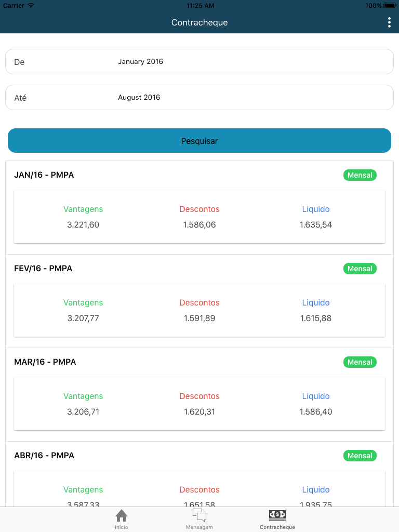Image resolution: width=399 pixels, height=532 pixels.
Task: Open the De date picker field
Action: tap(199, 62)
